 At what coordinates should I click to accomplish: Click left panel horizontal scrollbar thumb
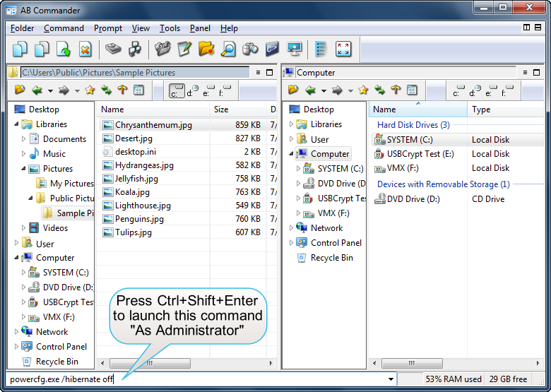[150, 363]
